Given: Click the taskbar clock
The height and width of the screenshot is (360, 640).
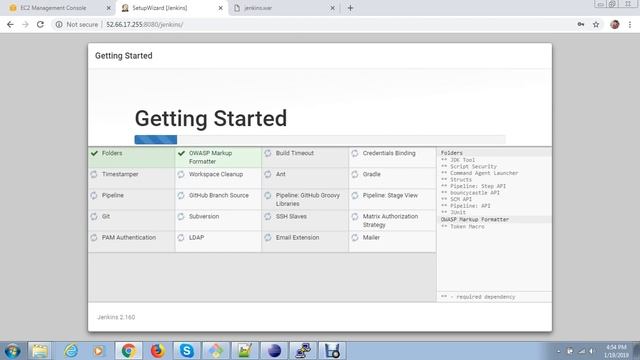Looking at the screenshot, I should tap(616, 351).
